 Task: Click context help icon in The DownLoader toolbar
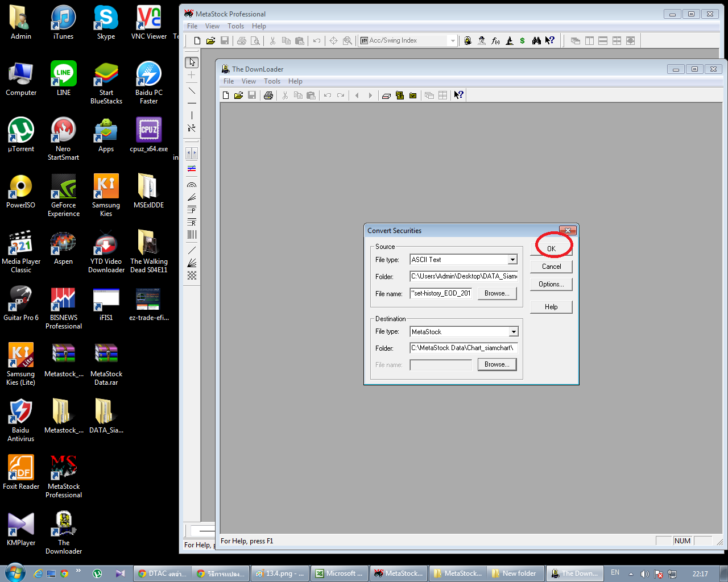click(x=458, y=95)
